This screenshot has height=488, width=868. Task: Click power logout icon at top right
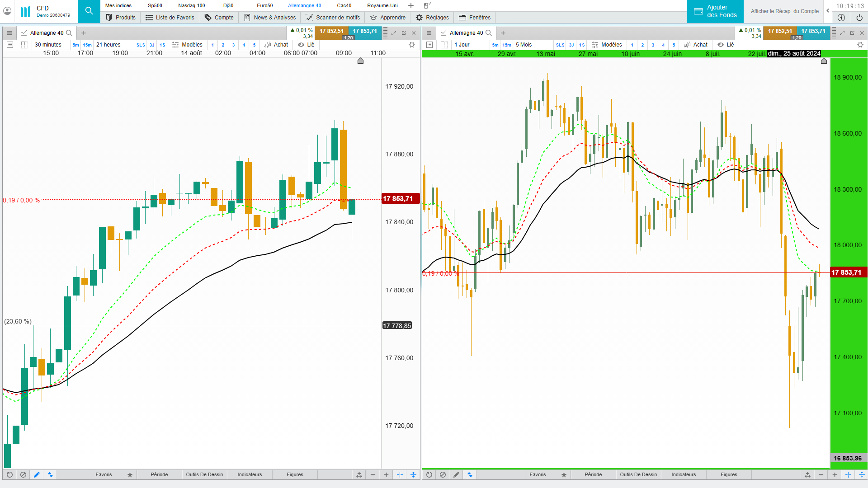point(859,18)
